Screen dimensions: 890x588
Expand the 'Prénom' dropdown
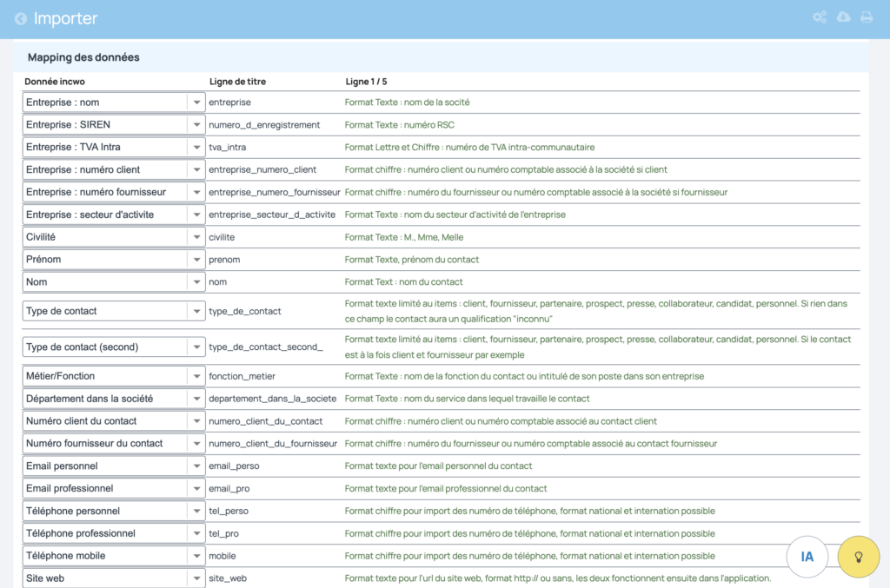click(114, 260)
